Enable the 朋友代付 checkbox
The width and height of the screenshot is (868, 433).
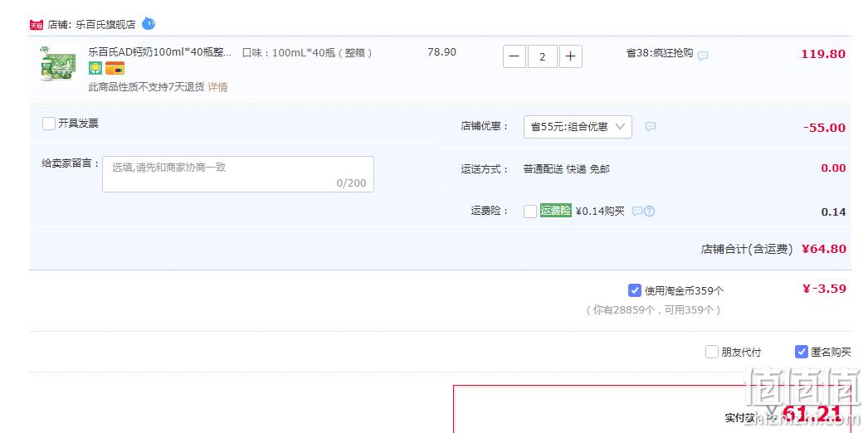pyautogui.click(x=712, y=352)
